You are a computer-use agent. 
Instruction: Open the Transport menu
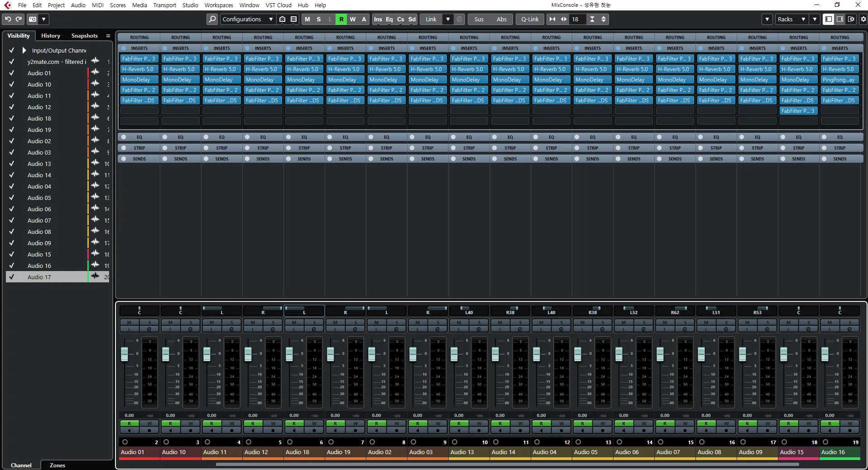pyautogui.click(x=164, y=5)
